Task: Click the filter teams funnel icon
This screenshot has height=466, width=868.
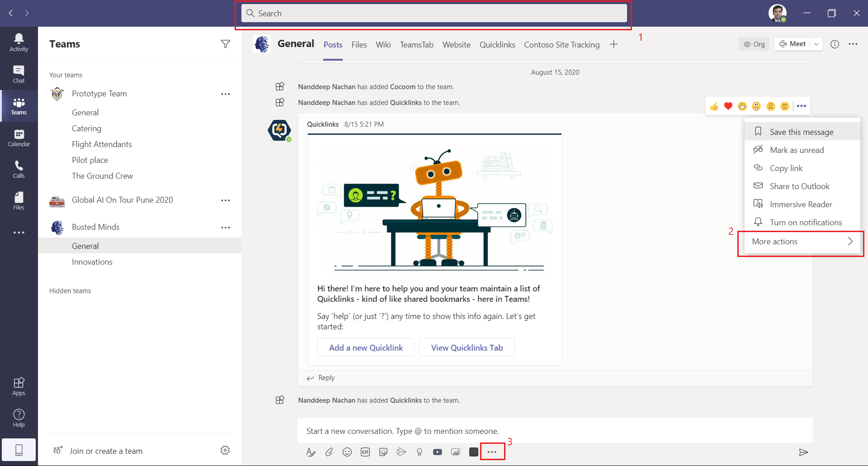Action: coord(225,44)
